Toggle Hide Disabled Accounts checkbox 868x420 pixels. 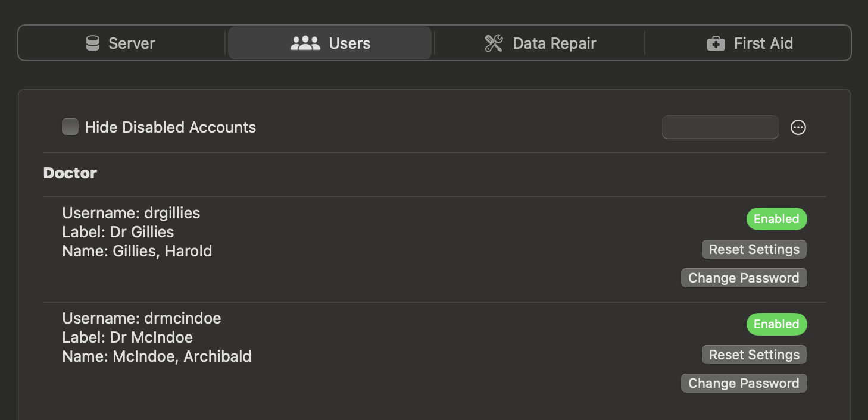[70, 127]
